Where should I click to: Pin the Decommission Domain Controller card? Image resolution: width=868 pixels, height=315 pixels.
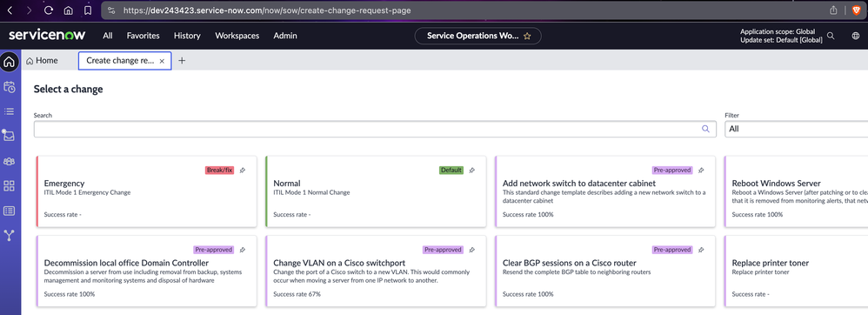[243, 250]
